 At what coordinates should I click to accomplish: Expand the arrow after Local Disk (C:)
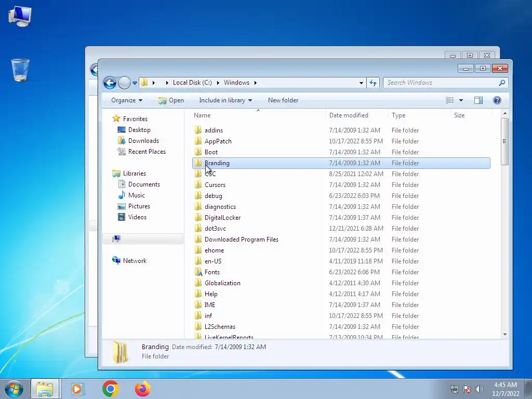(x=218, y=83)
